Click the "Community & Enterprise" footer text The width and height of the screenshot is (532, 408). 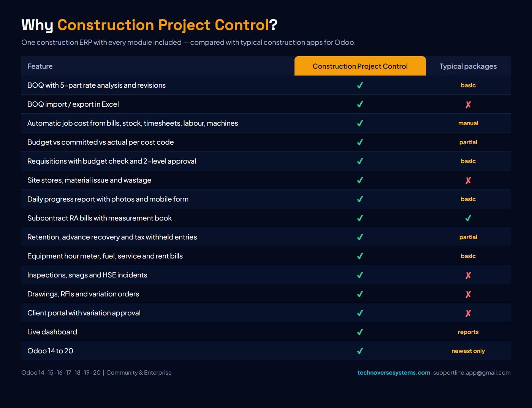(139, 373)
